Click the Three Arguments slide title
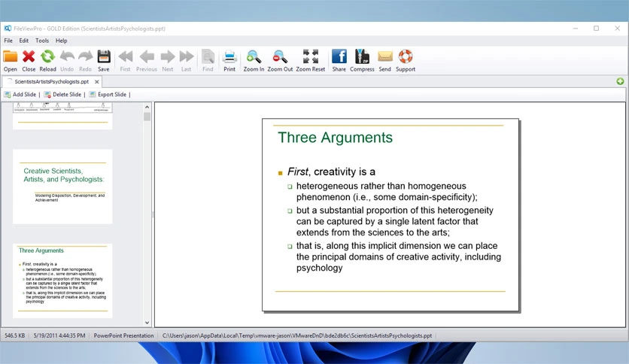629x364 pixels. pyautogui.click(x=335, y=138)
